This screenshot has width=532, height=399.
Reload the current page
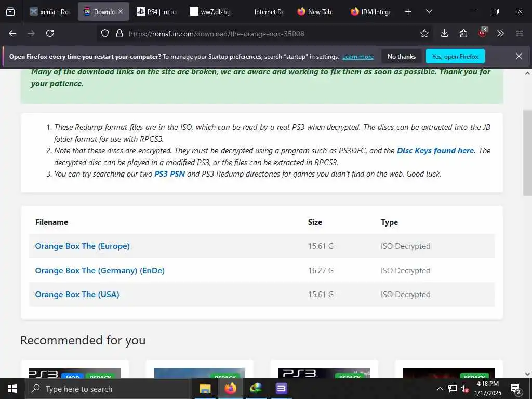point(50,33)
